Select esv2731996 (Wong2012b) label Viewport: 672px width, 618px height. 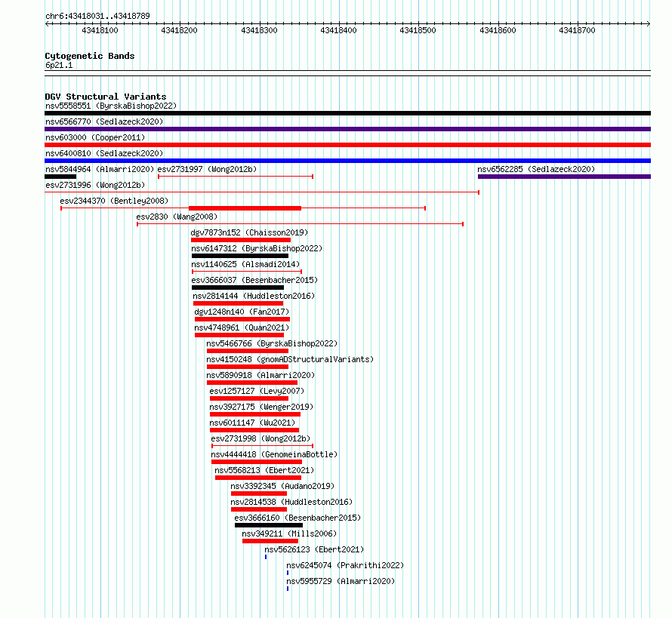tap(95, 185)
